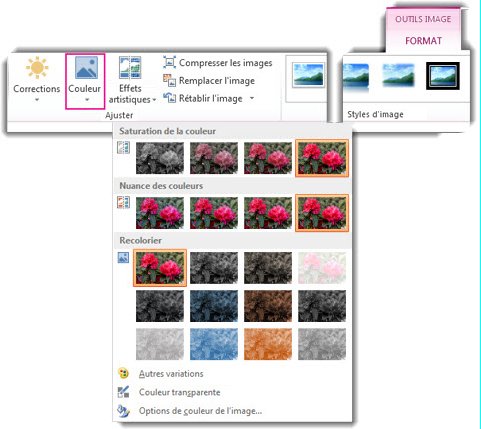Click the Styles d'image group label
Screen dimensions: 481x429
[x=375, y=115]
